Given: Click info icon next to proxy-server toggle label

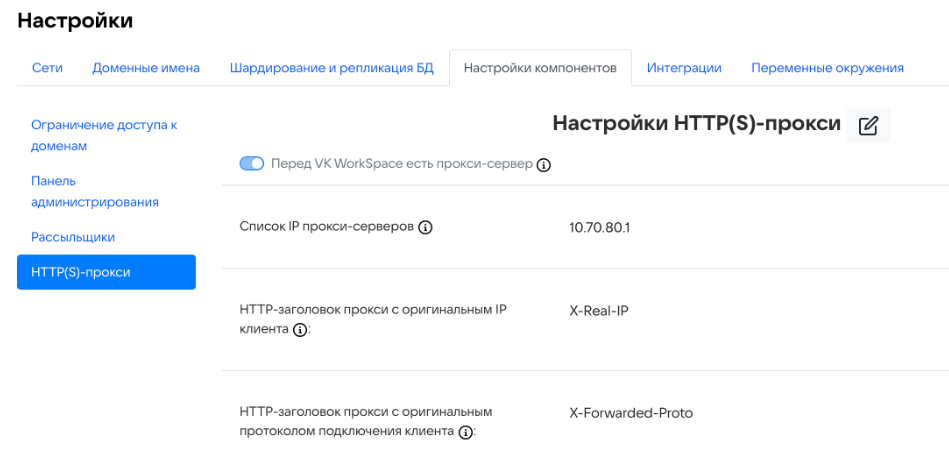Looking at the screenshot, I should [x=544, y=165].
